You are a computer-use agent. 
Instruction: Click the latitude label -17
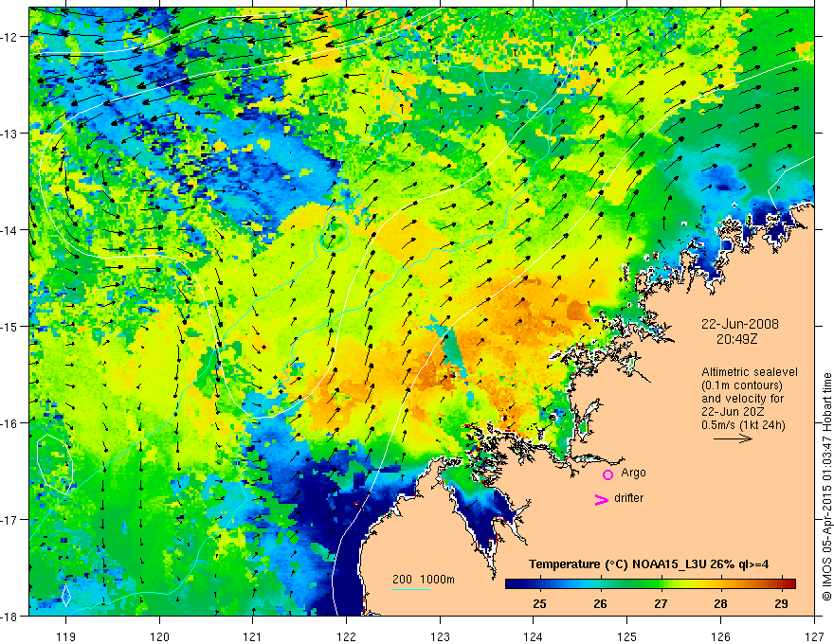pyautogui.click(x=9, y=520)
